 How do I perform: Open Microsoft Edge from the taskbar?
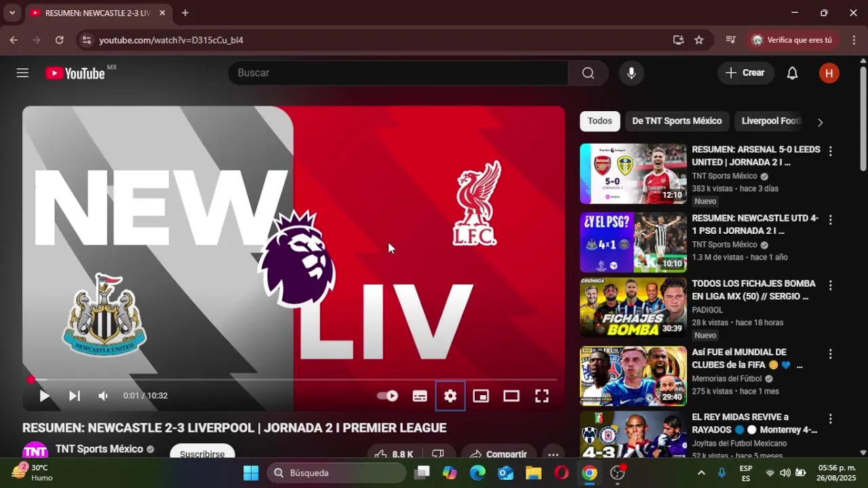[478, 473]
